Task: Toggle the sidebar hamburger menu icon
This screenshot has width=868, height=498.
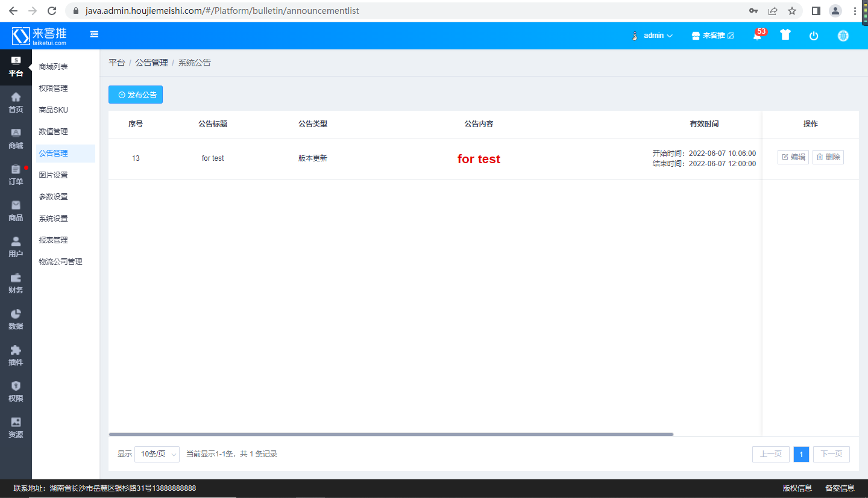Action: tap(94, 34)
